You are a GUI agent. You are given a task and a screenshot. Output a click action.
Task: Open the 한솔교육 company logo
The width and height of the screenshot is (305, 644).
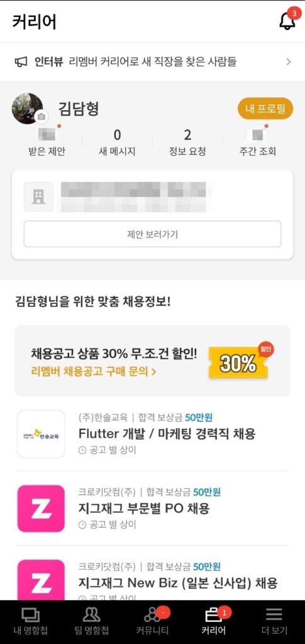(41, 434)
